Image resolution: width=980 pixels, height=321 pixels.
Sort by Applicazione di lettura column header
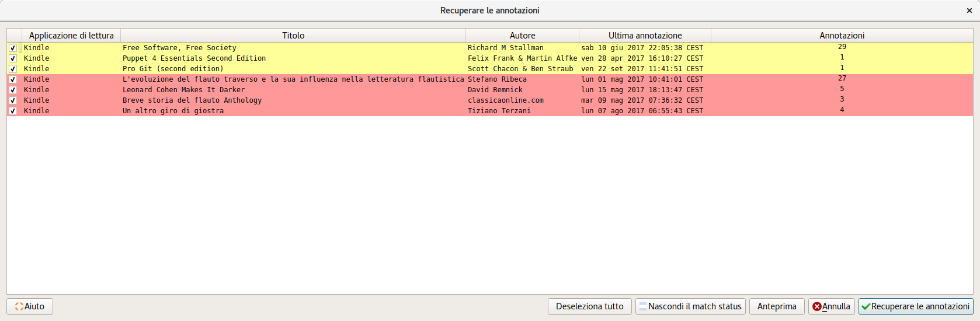pos(71,36)
